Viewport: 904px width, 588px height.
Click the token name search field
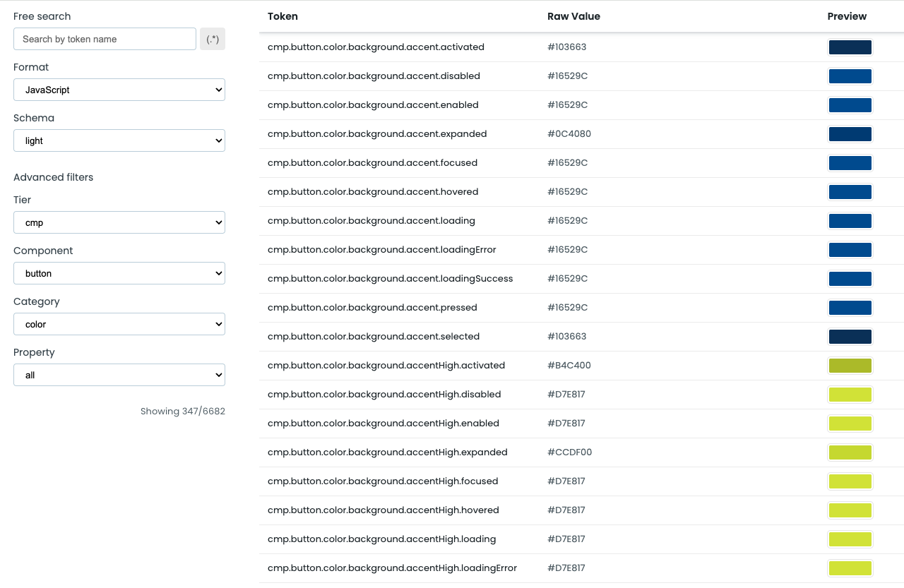[x=105, y=39]
